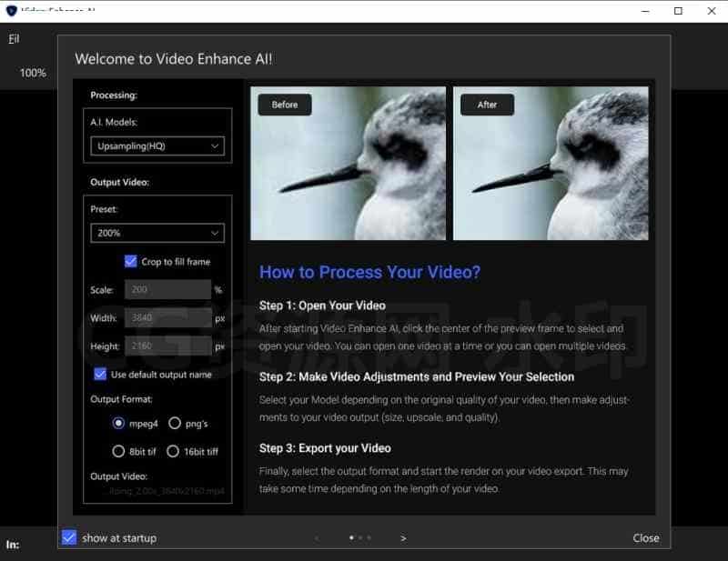Click the How to Process Your Video heading
Screen dimensions: 728x561
[x=369, y=272]
